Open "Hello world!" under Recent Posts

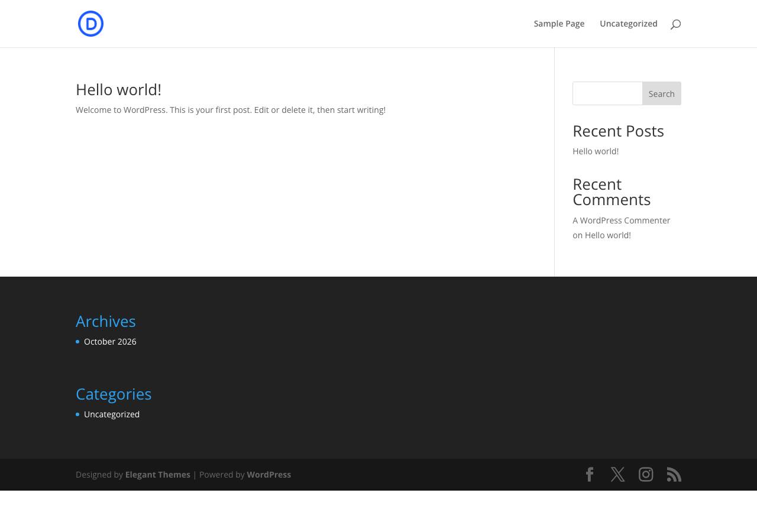click(x=596, y=151)
